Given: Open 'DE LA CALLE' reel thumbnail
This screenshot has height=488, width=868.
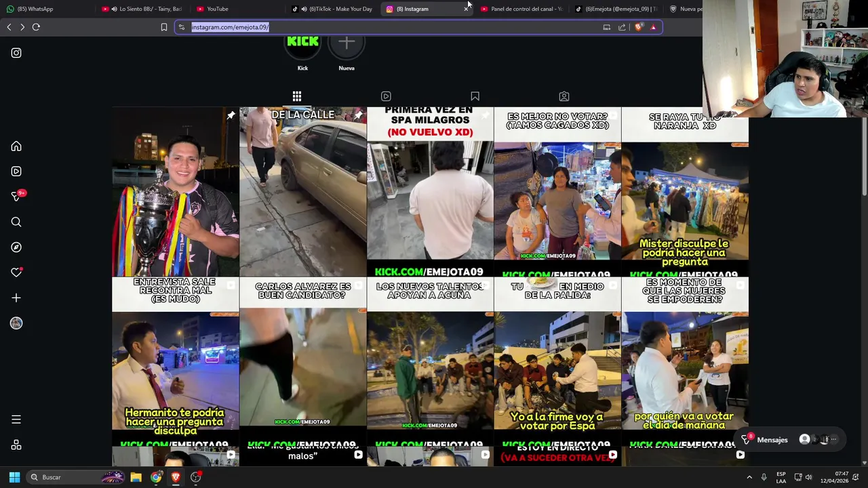Looking at the screenshot, I should tap(303, 192).
